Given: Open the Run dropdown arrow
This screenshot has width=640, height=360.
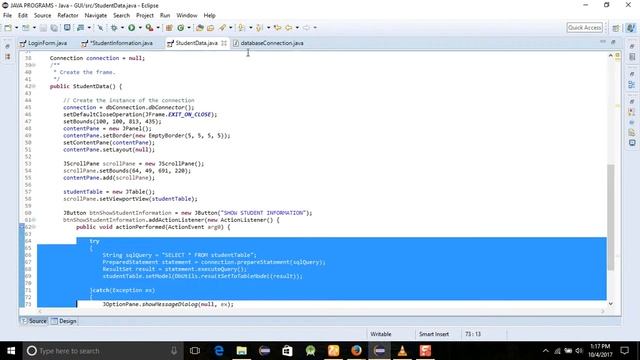Looking at the screenshot, I should click(140, 28).
